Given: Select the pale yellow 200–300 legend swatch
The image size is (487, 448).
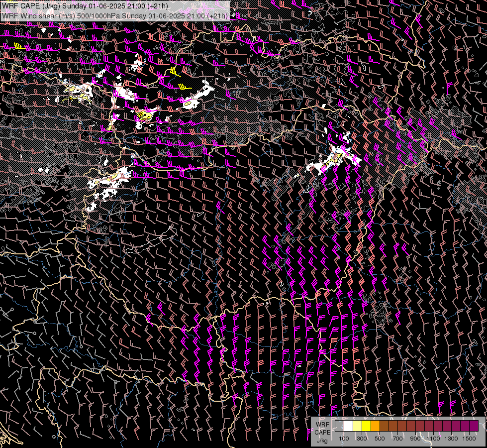Looking at the screenshot, I should (x=358, y=426).
